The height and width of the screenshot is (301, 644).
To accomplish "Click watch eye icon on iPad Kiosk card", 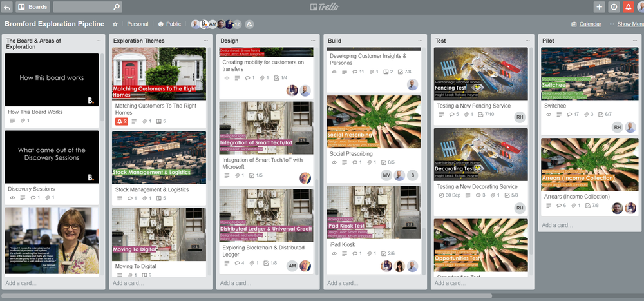I will 334,253.
